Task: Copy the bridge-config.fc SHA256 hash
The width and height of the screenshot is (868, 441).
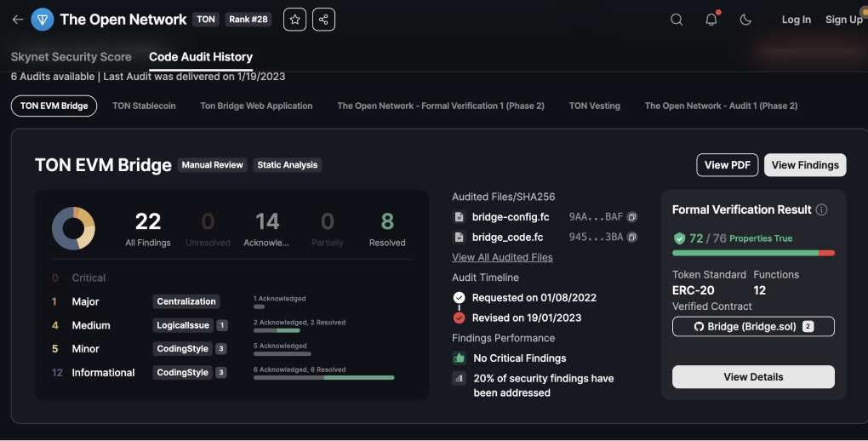Action: point(632,217)
